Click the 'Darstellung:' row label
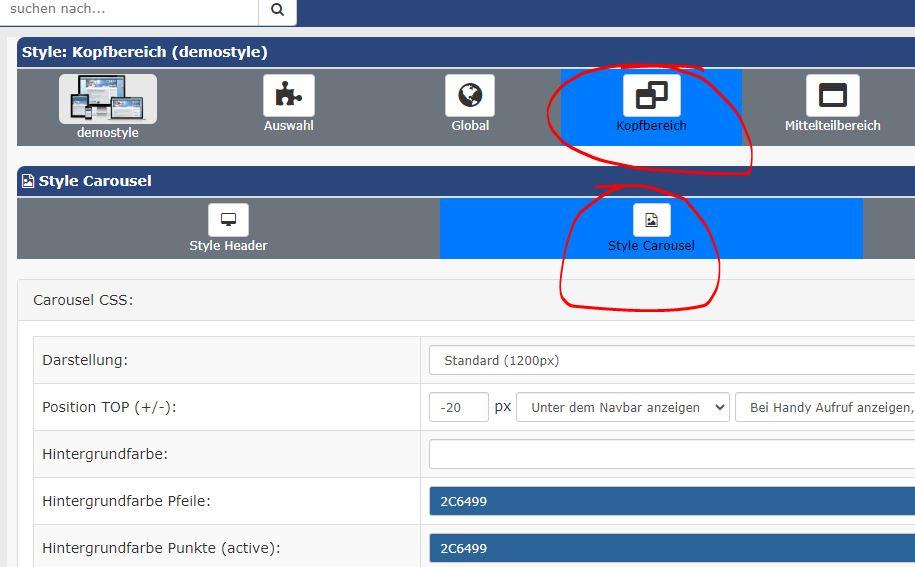915x567 pixels. pos(85,360)
